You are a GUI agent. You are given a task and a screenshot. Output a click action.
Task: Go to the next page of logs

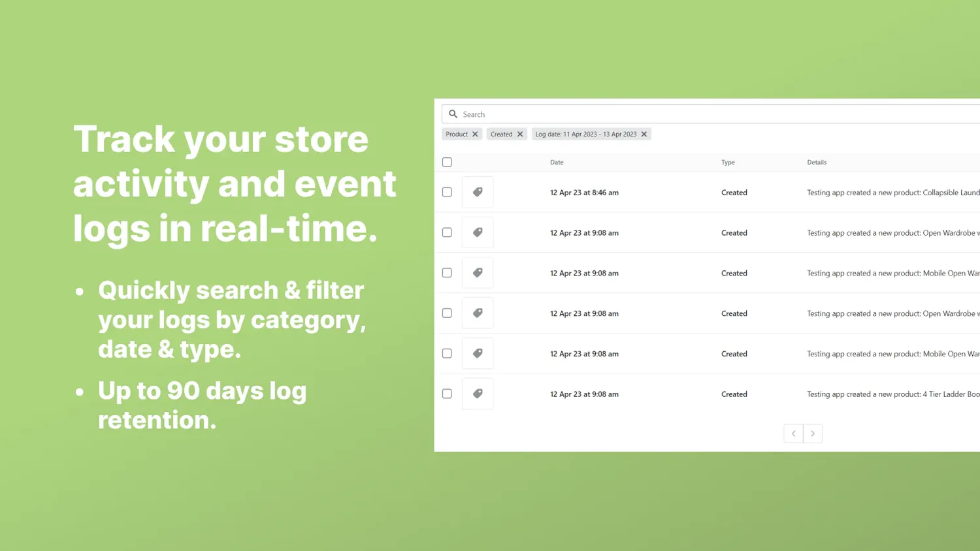coord(812,433)
